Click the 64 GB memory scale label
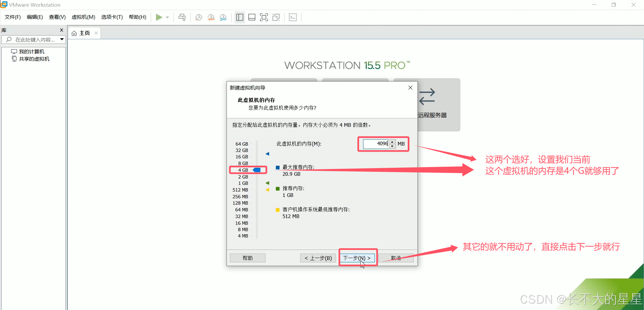 click(242, 144)
